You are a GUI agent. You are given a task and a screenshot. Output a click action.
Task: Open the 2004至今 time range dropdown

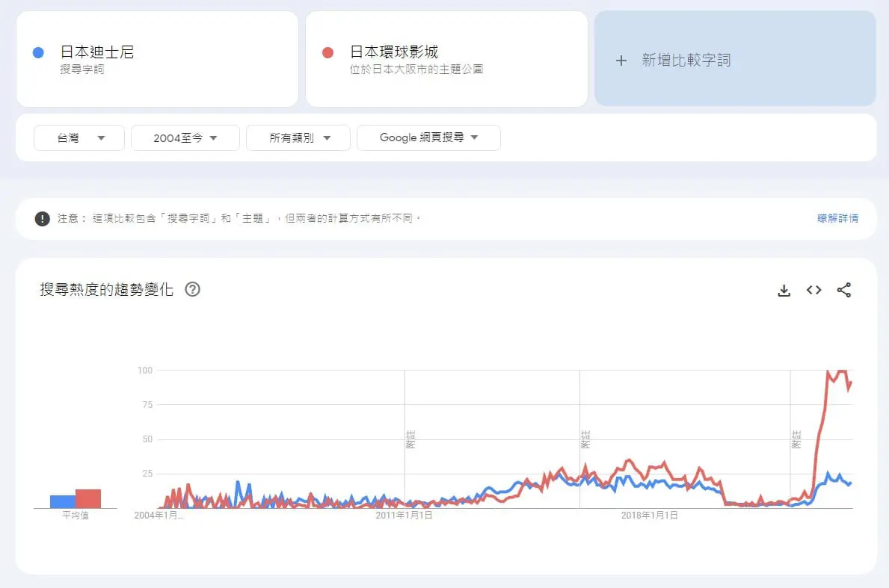point(185,137)
